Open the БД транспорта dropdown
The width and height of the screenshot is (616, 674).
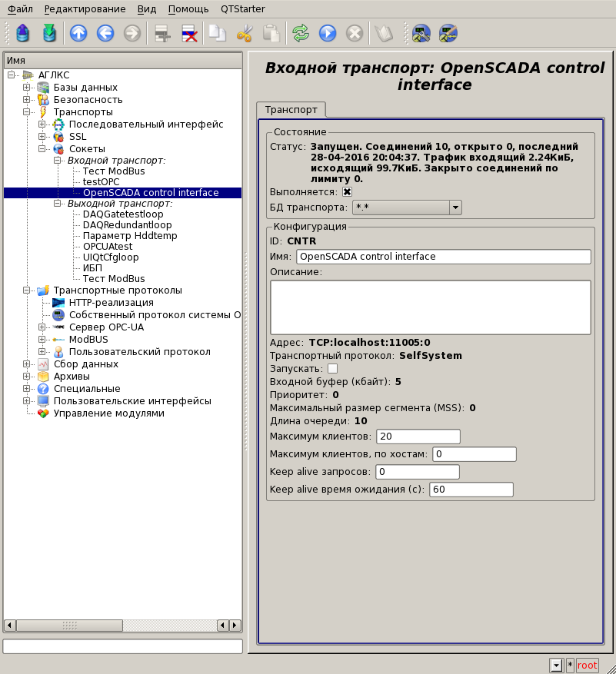455,208
